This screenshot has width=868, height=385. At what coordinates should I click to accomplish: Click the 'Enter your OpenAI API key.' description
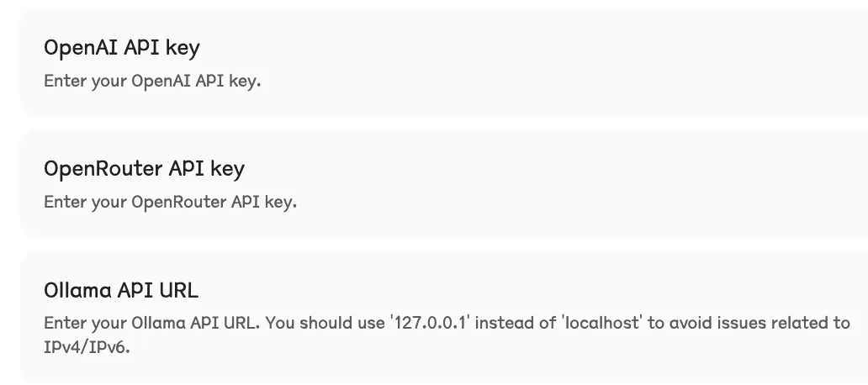click(x=152, y=82)
